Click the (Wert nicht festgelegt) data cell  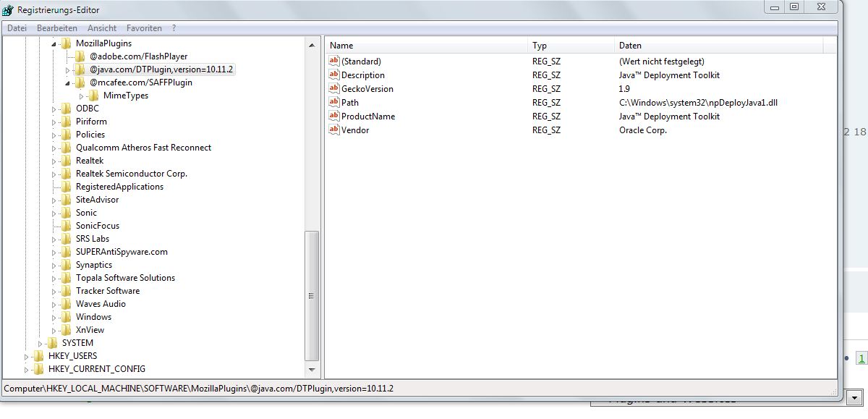pyautogui.click(x=662, y=62)
